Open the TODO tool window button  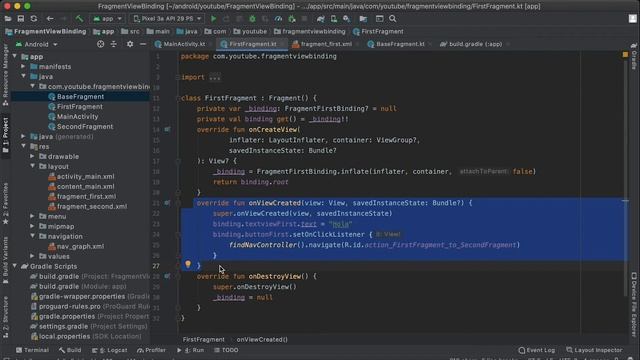(226, 350)
